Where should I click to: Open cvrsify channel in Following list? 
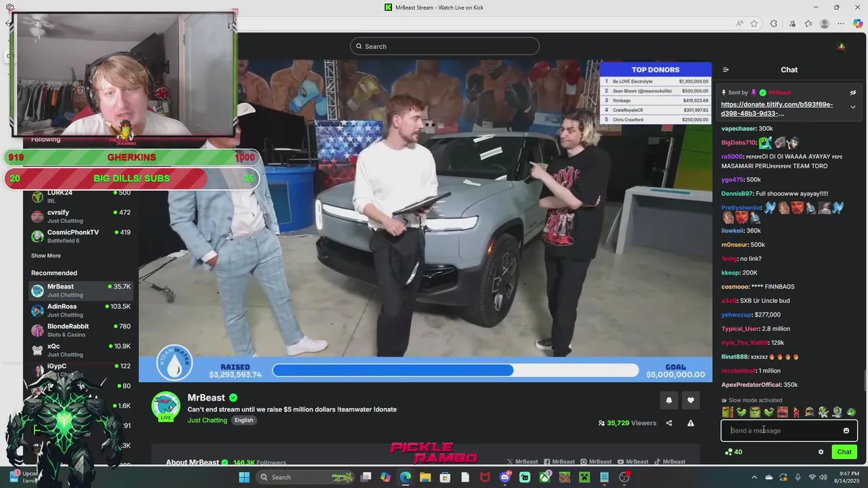coord(81,216)
